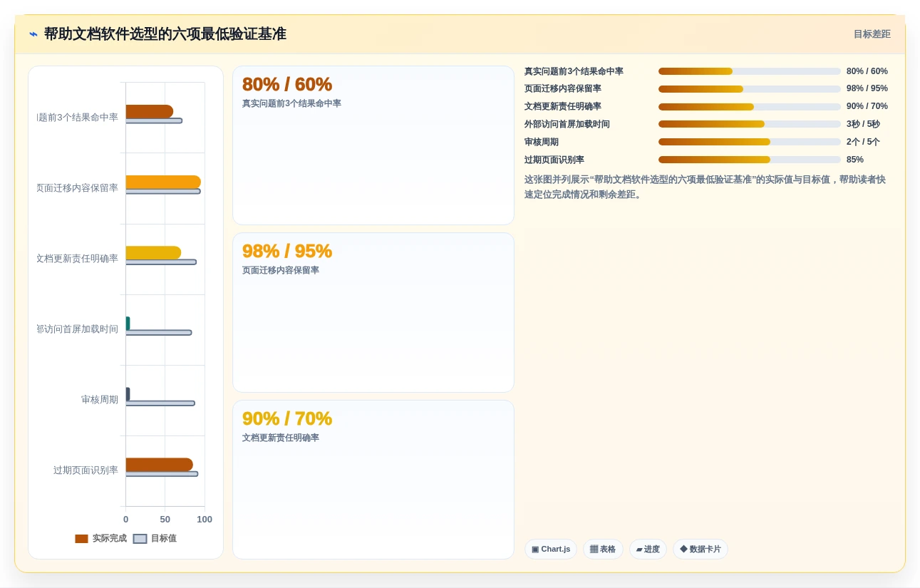Image resolution: width=920 pixels, height=588 pixels.
Task: Click the 90% / 70% value in progress list
Action: [867, 107]
